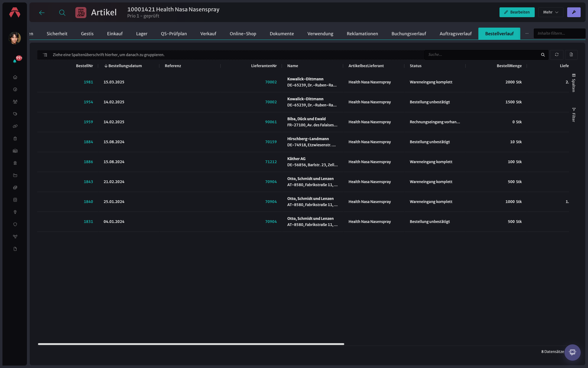Click the Bearbeiten button
This screenshot has height=368, width=588.
pyautogui.click(x=517, y=12)
